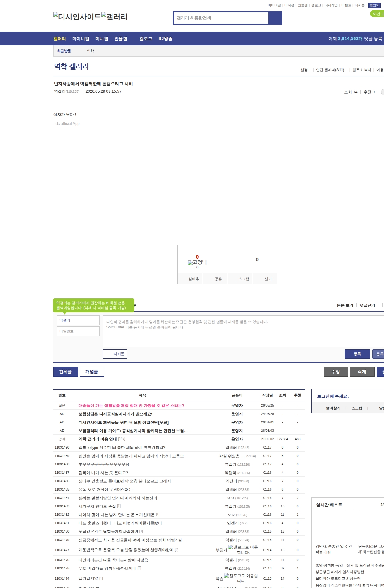This screenshot has width=384, height=588.
Task: Click 스크랩 tab in the login box
Action: 357,408
